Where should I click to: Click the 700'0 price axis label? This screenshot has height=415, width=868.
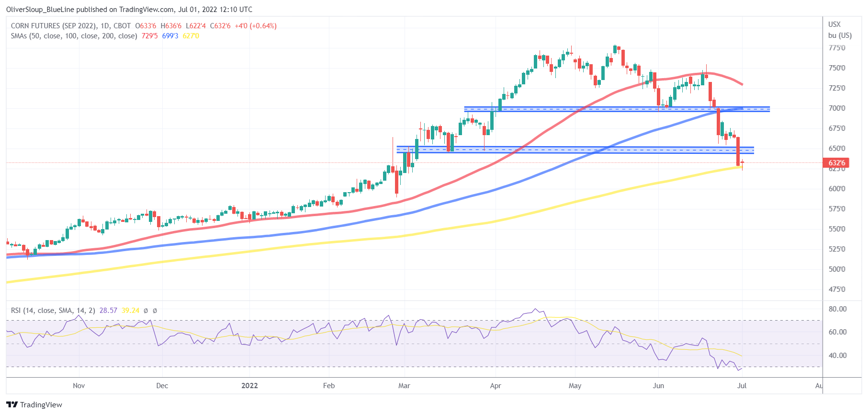tap(837, 108)
